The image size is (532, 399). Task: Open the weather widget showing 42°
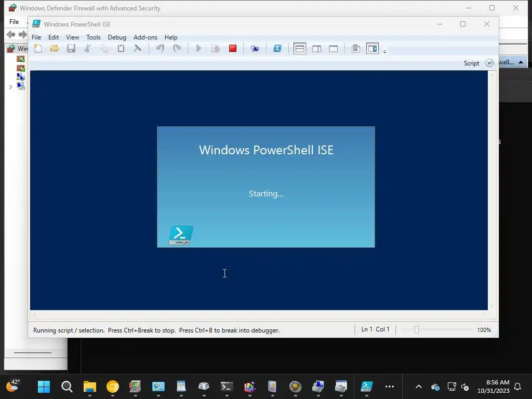tap(13, 386)
